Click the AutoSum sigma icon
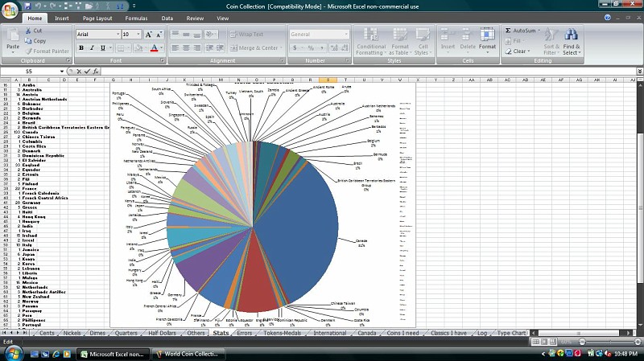 coord(509,31)
